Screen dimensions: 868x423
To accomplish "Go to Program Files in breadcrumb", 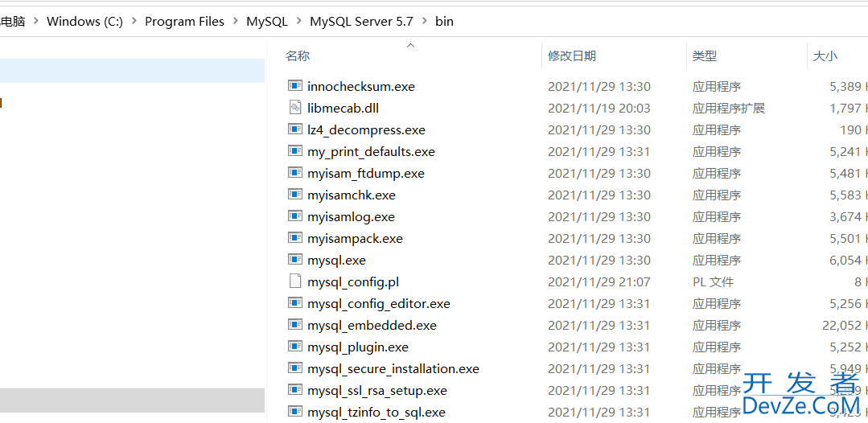I will [x=184, y=22].
